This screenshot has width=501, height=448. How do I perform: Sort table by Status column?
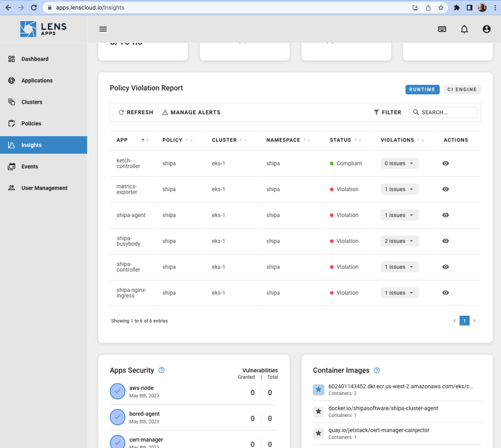point(358,140)
